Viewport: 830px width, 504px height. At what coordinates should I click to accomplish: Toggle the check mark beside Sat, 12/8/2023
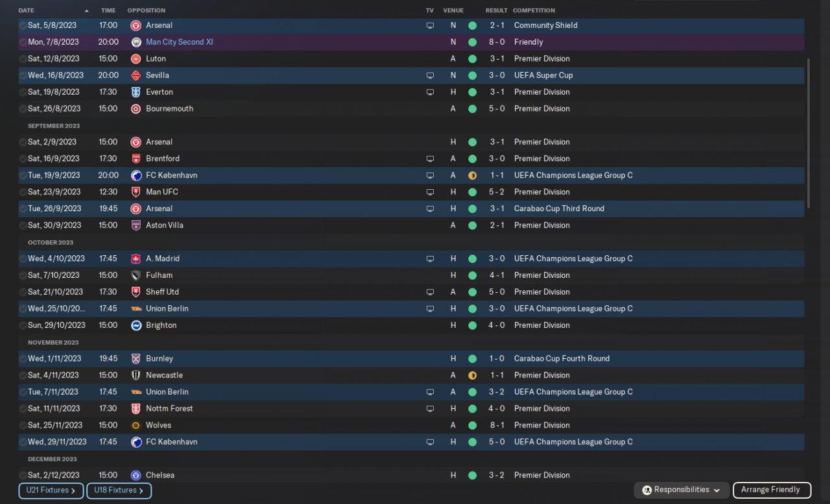click(23, 59)
